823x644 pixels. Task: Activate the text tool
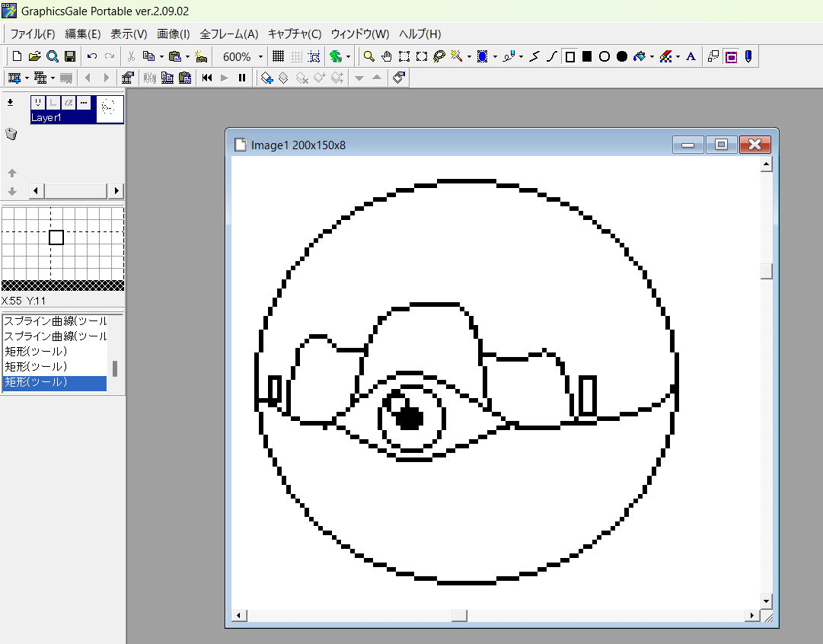click(691, 56)
